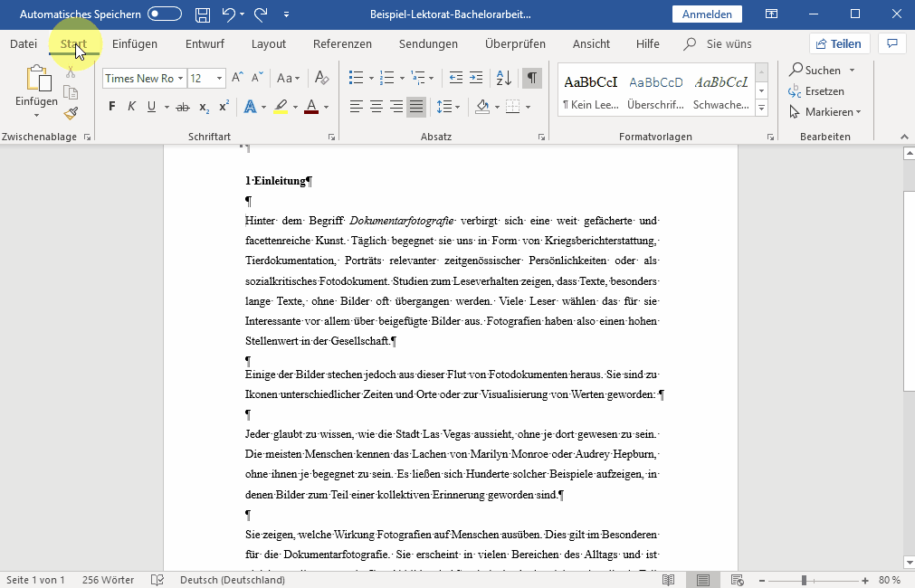Increase the paragraph indent
This screenshot has width=915, height=588.
click(476, 78)
